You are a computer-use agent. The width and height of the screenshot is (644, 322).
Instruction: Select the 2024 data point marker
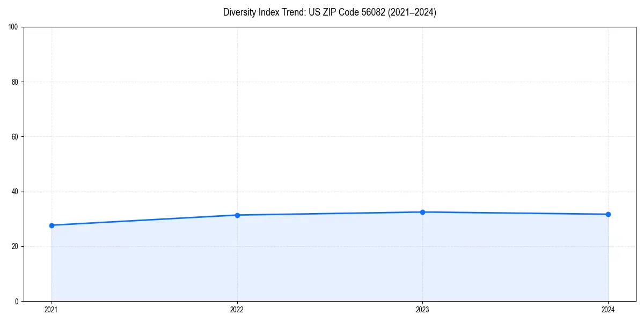tap(608, 214)
